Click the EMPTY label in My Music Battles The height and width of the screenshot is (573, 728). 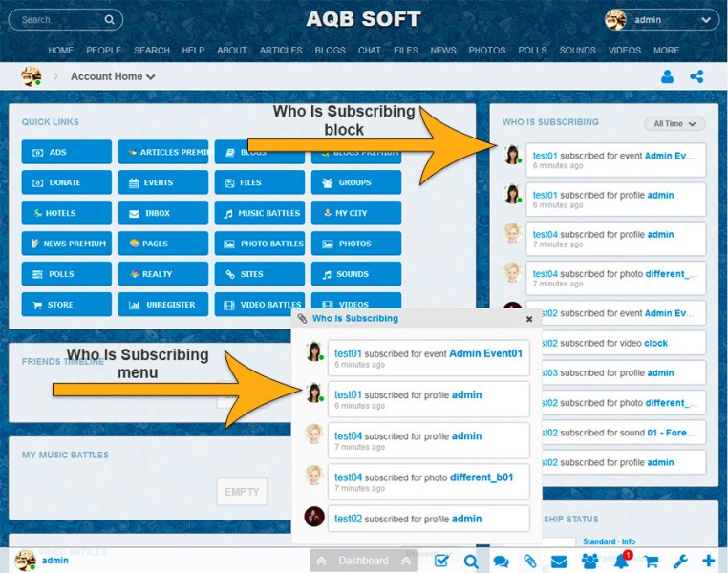(242, 491)
